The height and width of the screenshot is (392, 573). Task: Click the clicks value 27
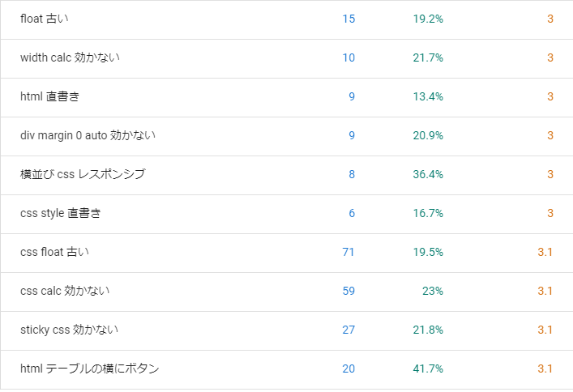[349, 330]
